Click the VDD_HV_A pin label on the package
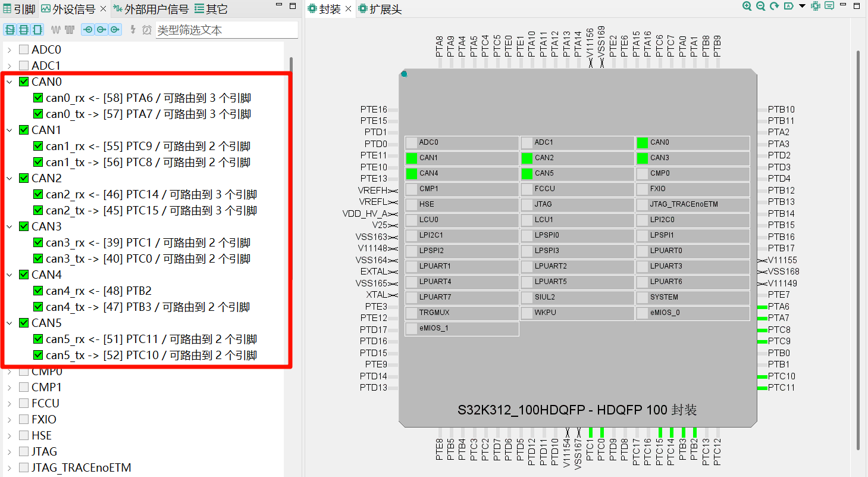This screenshot has width=868, height=477. point(365,214)
